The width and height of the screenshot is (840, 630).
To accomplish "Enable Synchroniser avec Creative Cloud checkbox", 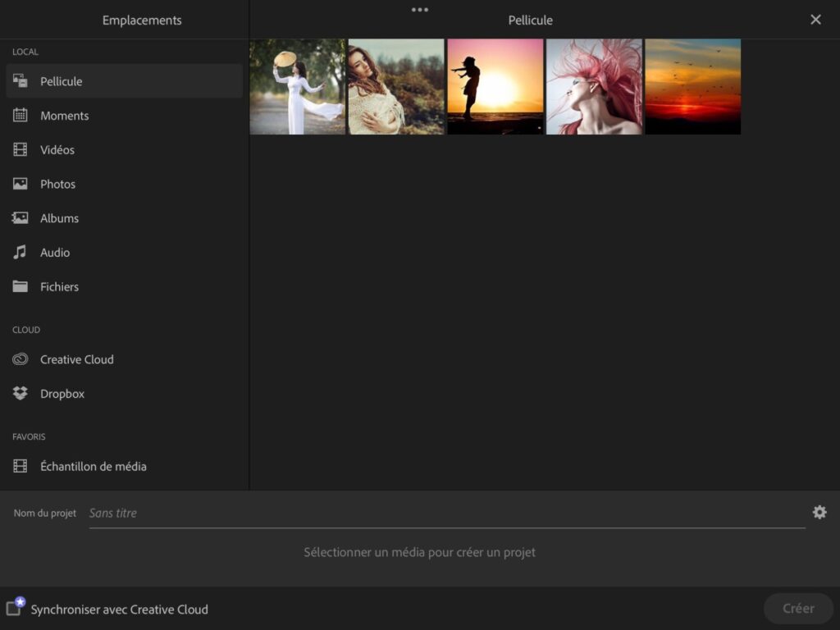I will point(14,608).
